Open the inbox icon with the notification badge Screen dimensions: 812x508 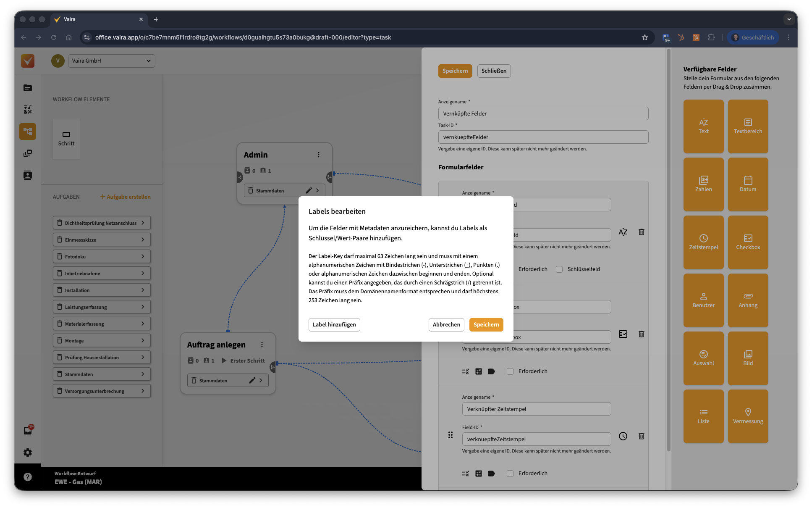(28, 430)
